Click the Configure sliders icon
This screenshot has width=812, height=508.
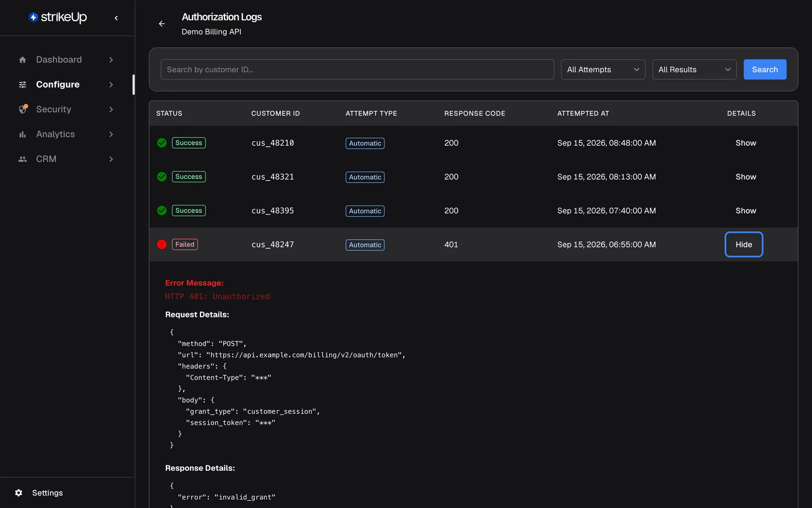pos(23,84)
